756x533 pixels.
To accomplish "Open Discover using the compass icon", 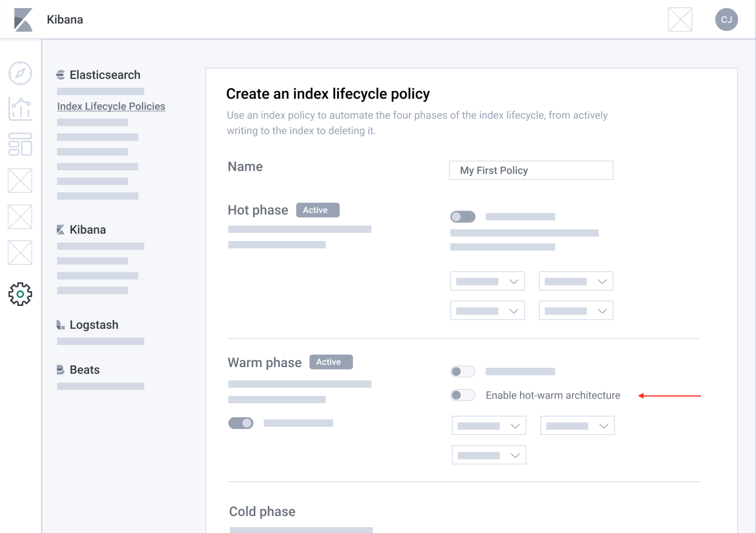I will (x=20, y=73).
